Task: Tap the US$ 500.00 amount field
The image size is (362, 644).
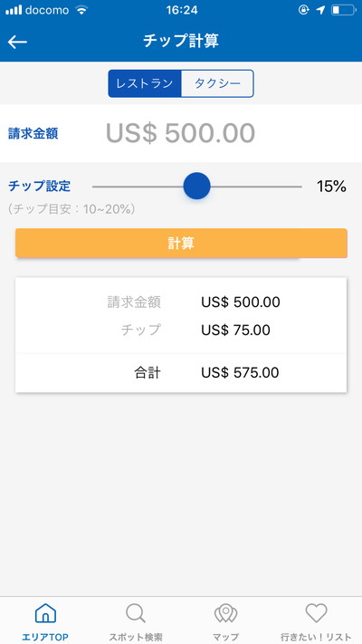Action: click(x=181, y=133)
